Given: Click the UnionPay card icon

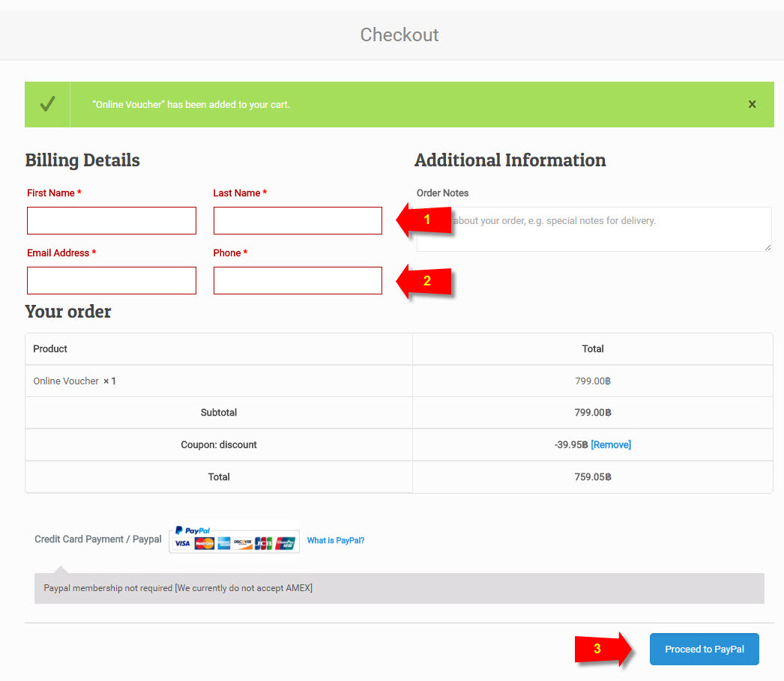Looking at the screenshot, I should [x=285, y=543].
